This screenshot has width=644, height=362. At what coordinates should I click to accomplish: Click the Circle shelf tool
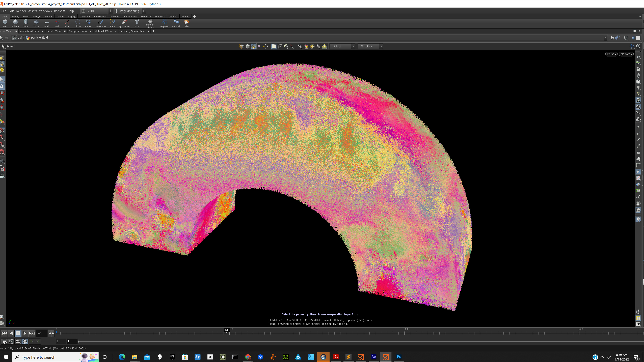click(x=78, y=23)
